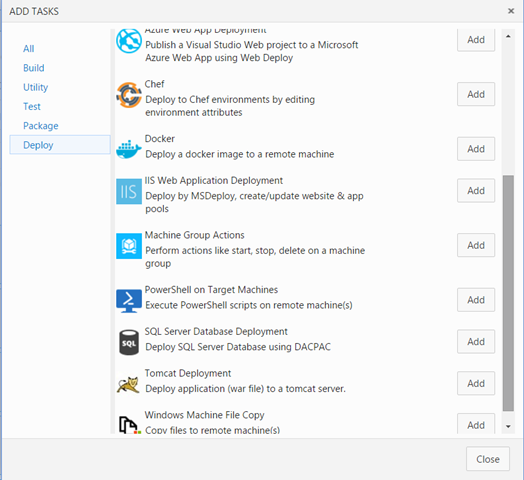Click the Machine Group Actions icon
Image resolution: width=524 pixels, height=480 pixels.
(x=129, y=246)
